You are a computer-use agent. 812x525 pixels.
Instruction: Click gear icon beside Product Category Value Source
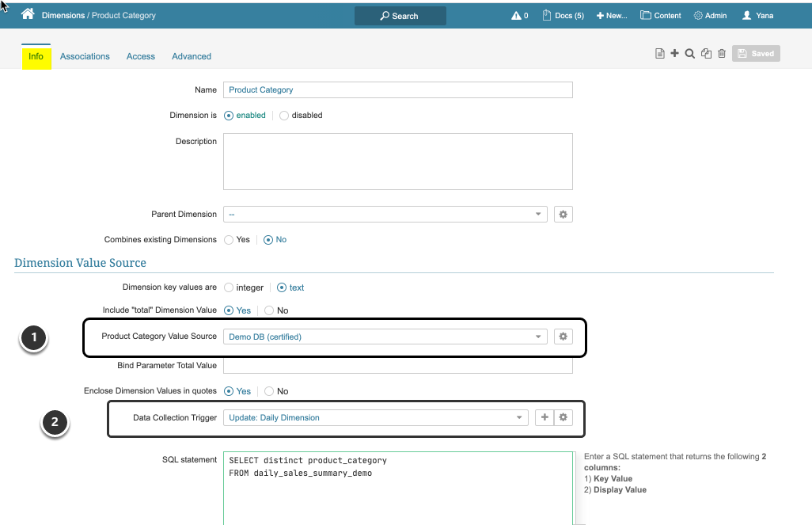coord(563,337)
